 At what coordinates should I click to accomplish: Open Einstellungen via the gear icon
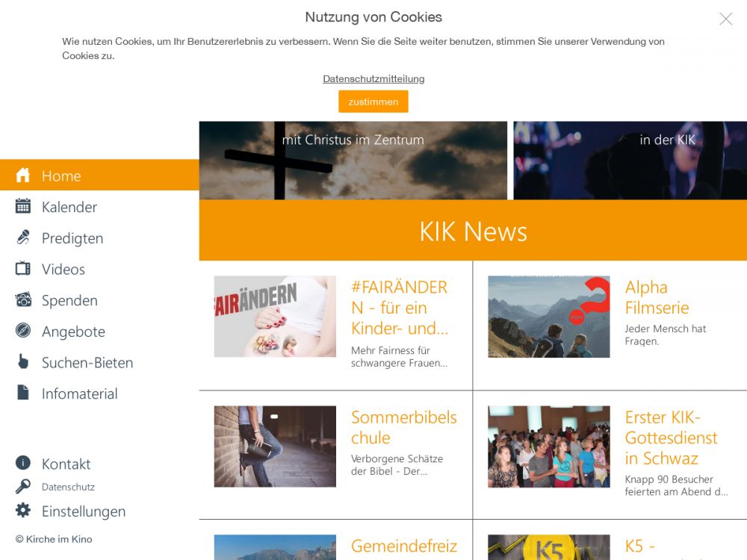click(23, 511)
